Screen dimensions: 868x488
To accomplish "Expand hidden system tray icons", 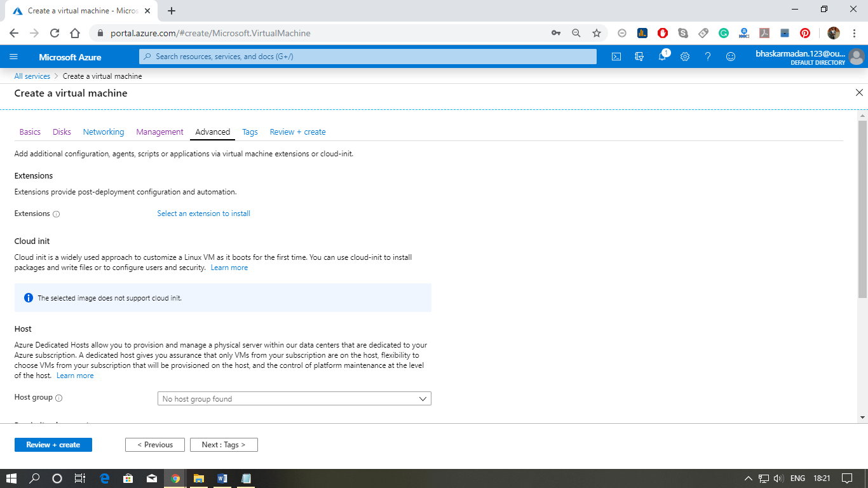I will pyautogui.click(x=748, y=478).
